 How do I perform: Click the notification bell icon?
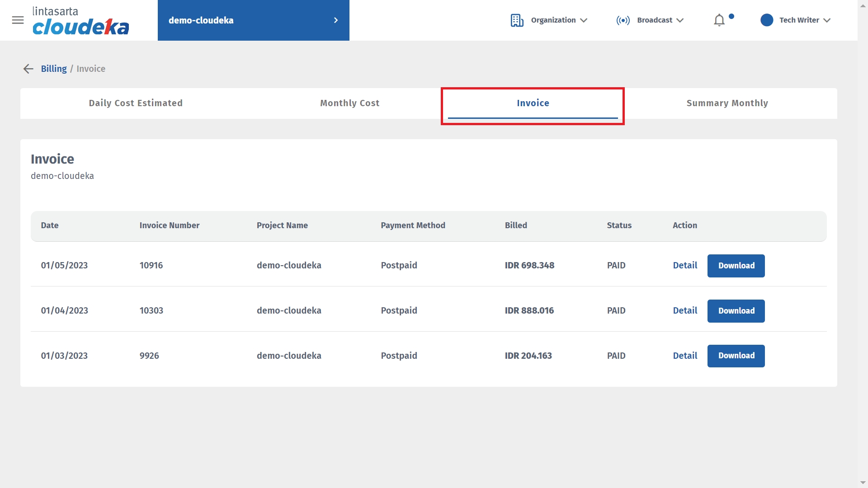coord(719,20)
